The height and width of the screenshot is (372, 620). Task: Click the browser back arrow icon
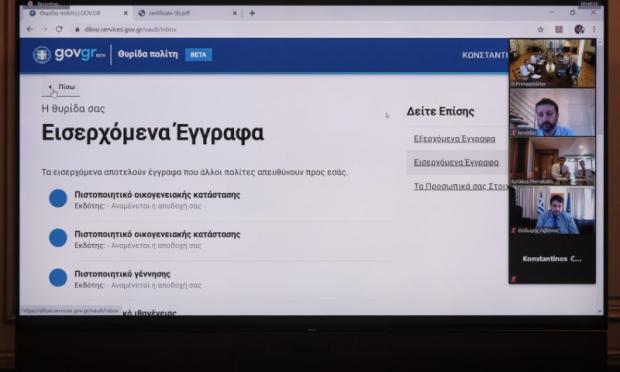(x=30, y=29)
